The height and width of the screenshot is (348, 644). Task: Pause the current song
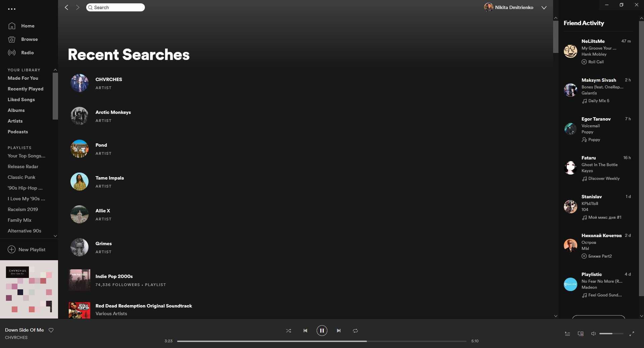[322, 331]
